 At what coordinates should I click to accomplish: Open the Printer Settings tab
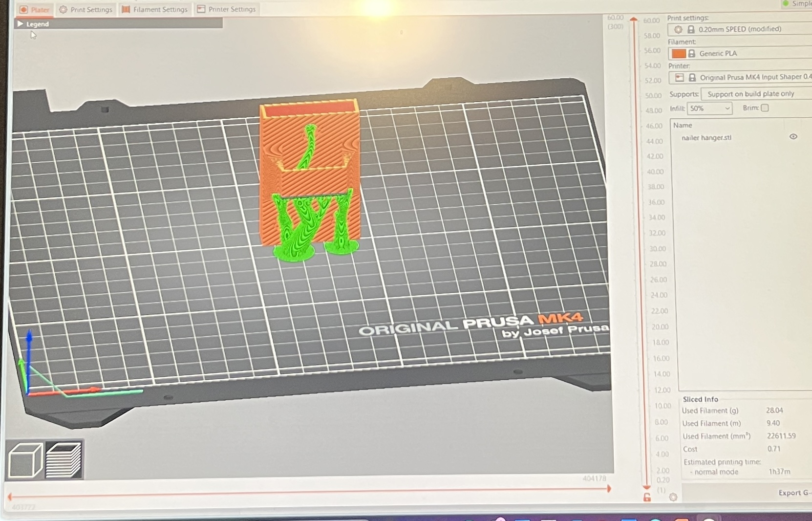[x=226, y=9]
